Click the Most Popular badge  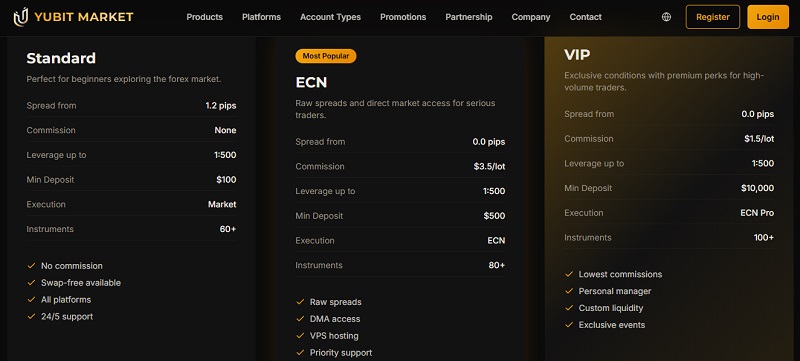(x=326, y=56)
